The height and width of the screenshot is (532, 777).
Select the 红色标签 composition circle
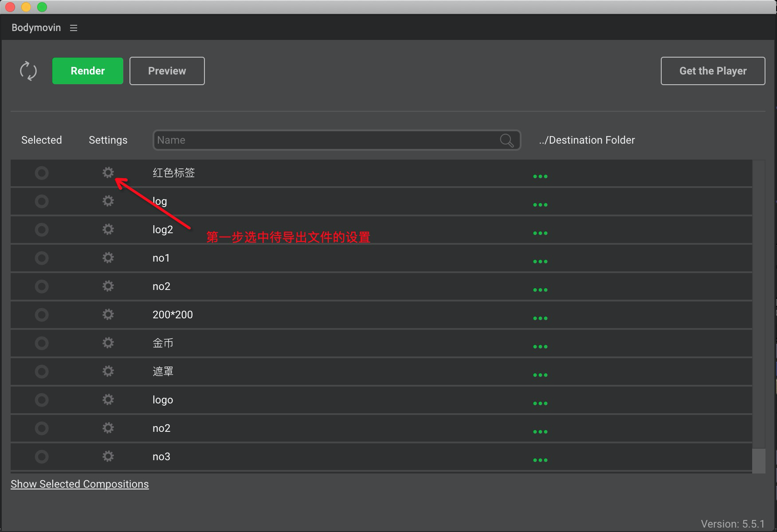(42, 173)
